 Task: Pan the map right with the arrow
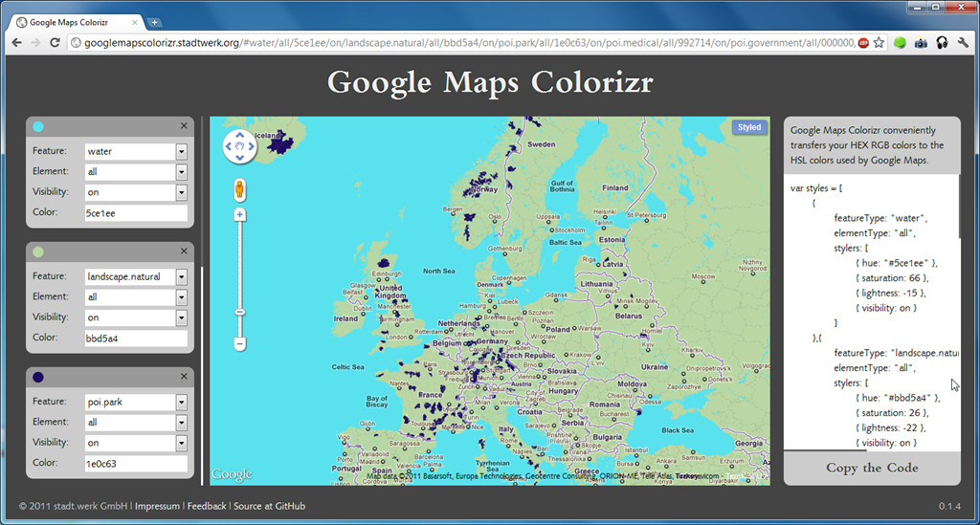coord(252,146)
